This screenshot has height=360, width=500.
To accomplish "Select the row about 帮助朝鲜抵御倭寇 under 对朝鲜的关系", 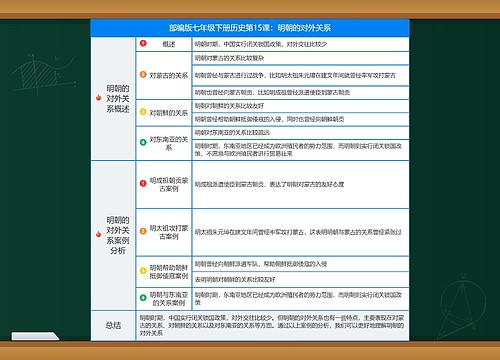I will (x=301, y=119).
